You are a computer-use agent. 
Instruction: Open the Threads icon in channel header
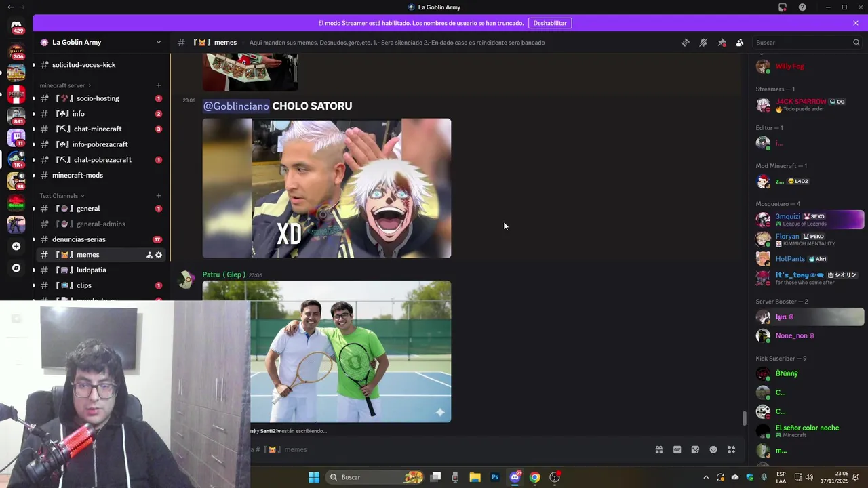coord(685,42)
